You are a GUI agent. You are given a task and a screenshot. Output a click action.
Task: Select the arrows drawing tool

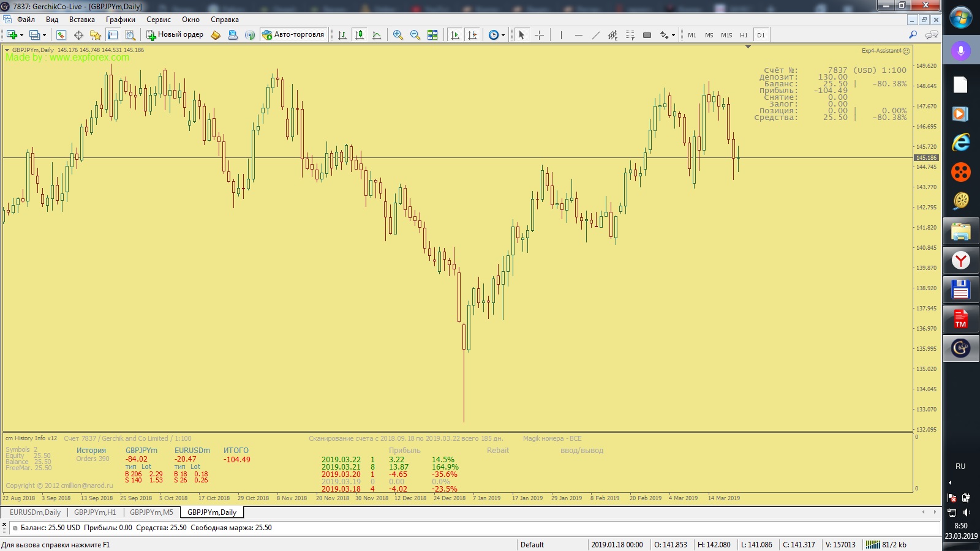(x=664, y=35)
